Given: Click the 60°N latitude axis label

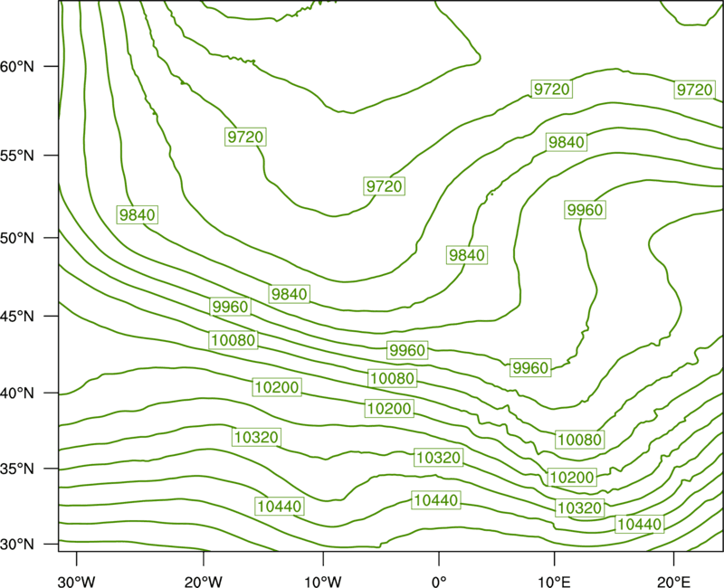Looking at the screenshot, I should pyautogui.click(x=17, y=66).
